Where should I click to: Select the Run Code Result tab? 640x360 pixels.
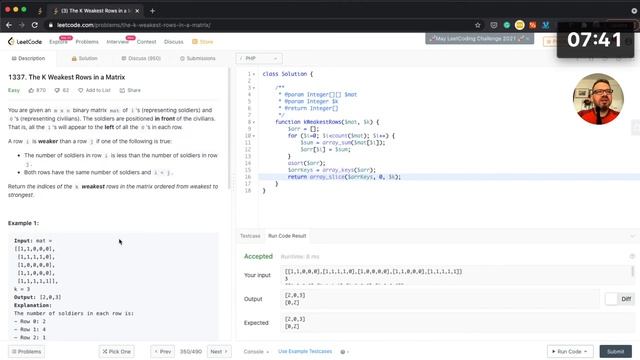point(287,236)
